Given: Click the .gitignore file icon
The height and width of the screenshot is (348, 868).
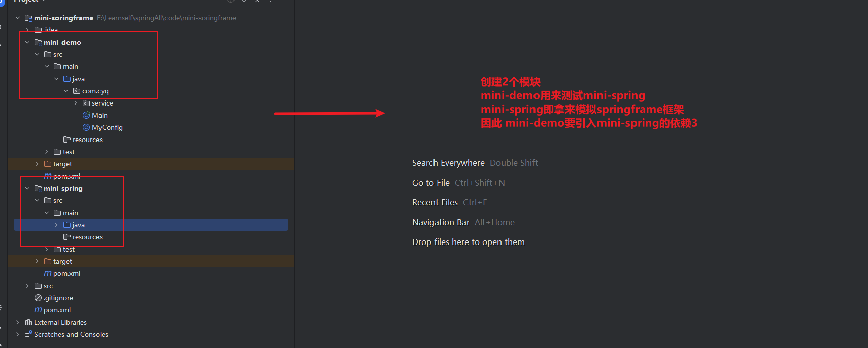Looking at the screenshot, I should (x=38, y=298).
